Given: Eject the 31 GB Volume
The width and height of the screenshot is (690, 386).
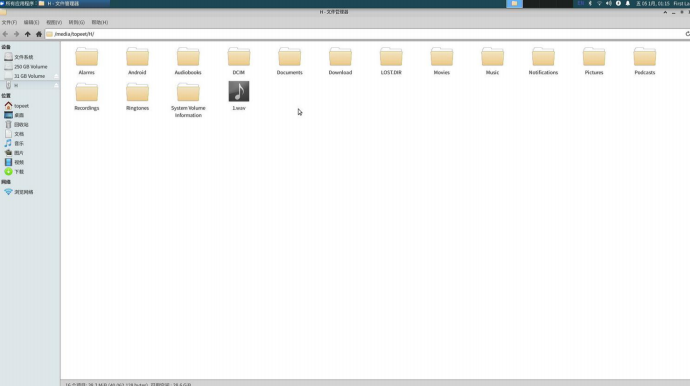Looking at the screenshot, I should coord(56,76).
